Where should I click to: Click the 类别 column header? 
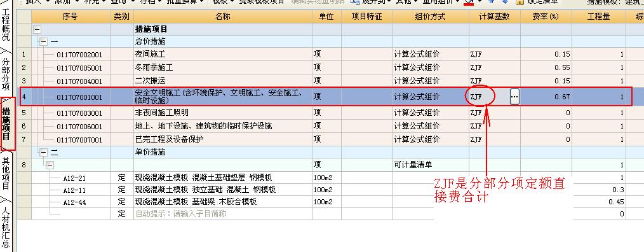pos(121,17)
